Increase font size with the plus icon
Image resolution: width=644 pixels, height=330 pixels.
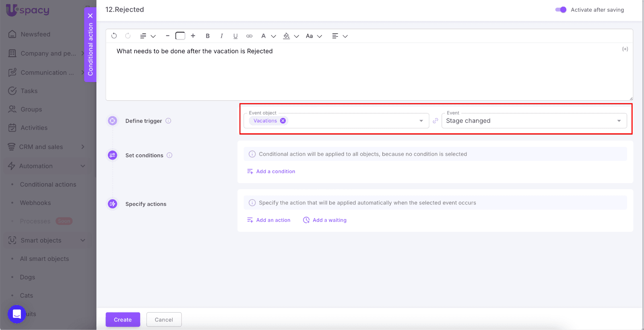[193, 36]
